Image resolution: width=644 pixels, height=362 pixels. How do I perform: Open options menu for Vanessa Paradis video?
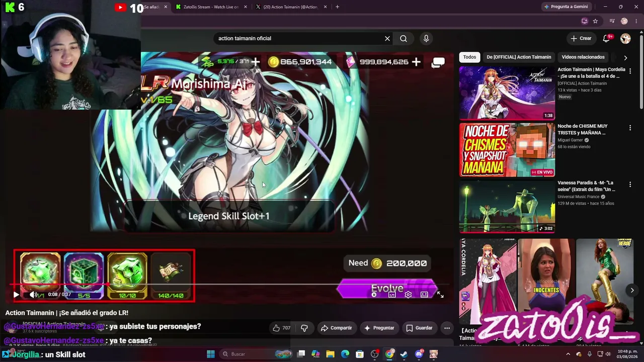click(x=630, y=185)
